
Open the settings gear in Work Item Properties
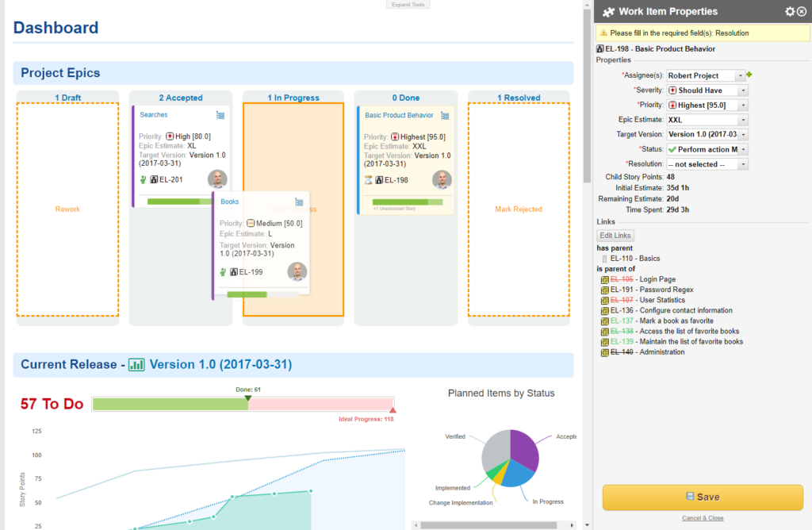[790, 11]
